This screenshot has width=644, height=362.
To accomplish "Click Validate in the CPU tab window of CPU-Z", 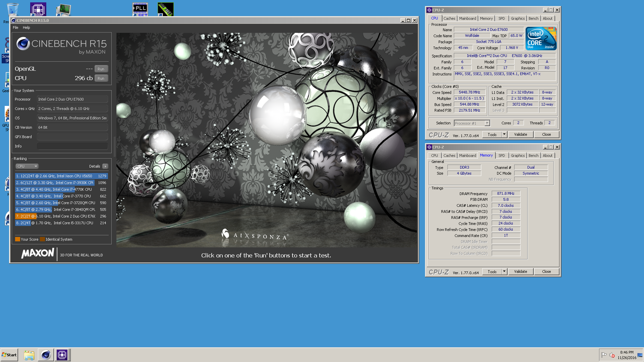I will pos(521,134).
